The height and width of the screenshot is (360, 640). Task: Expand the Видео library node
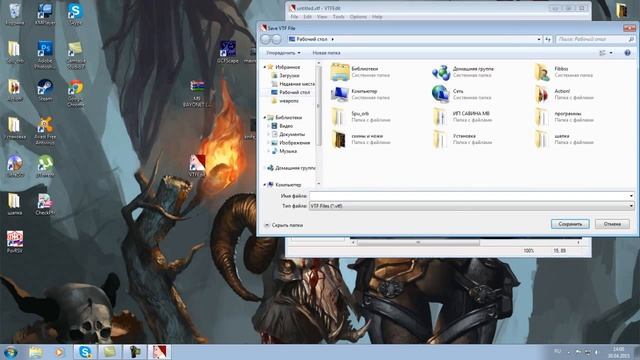(269, 126)
